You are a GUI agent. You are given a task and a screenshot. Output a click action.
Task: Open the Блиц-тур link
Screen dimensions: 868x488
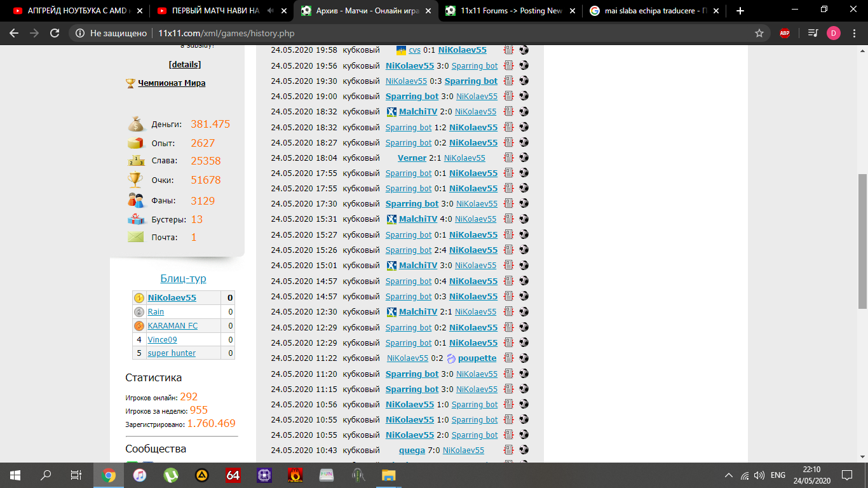tap(183, 278)
